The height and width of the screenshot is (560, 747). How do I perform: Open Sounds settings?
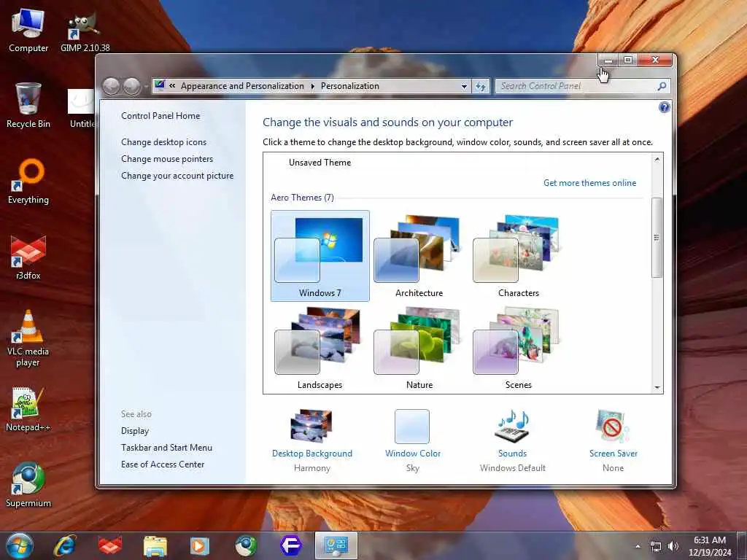[513, 440]
